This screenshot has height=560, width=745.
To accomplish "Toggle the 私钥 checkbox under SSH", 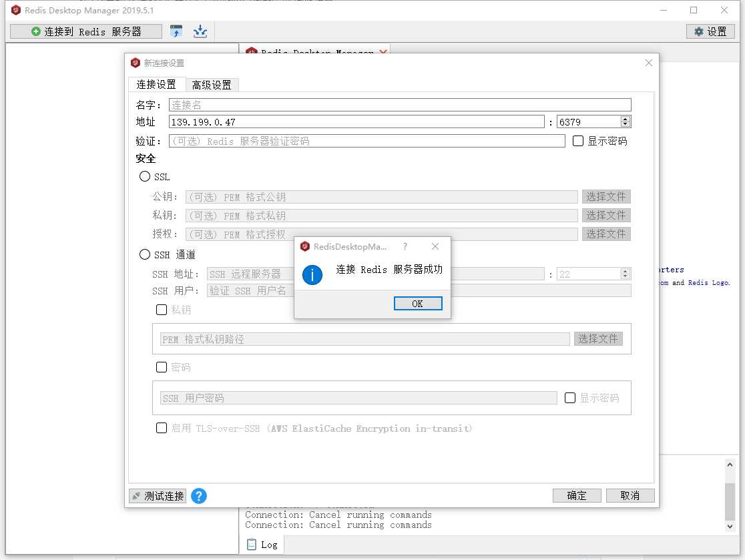I will [x=162, y=310].
